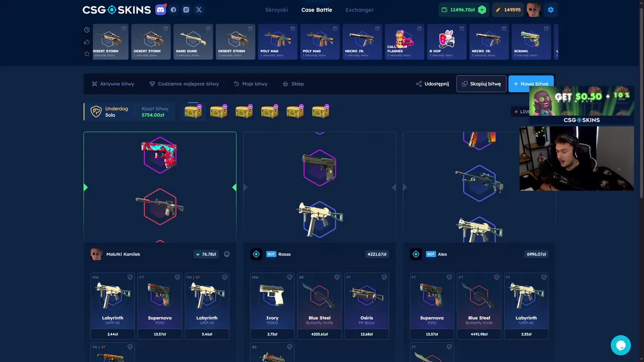Open Exchanger in top navigation
Viewport: 644px width, 362px height.
point(359,10)
